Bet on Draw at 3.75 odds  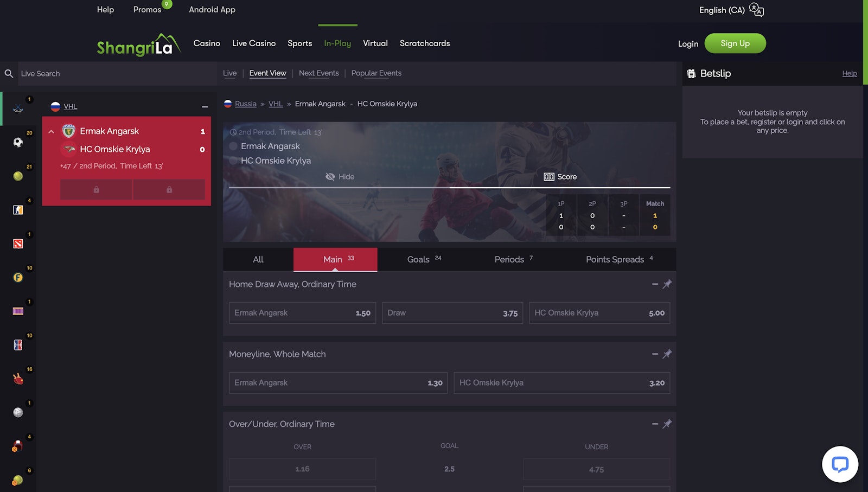tap(452, 313)
